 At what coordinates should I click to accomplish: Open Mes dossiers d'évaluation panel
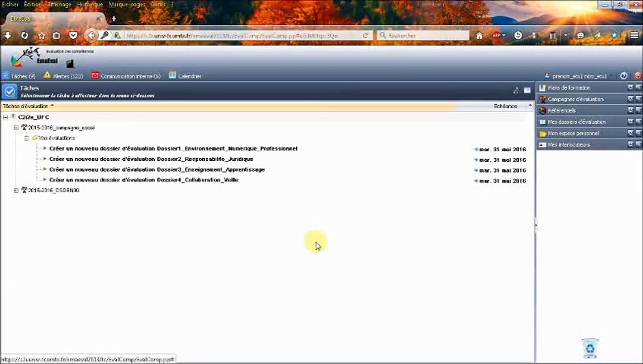576,122
